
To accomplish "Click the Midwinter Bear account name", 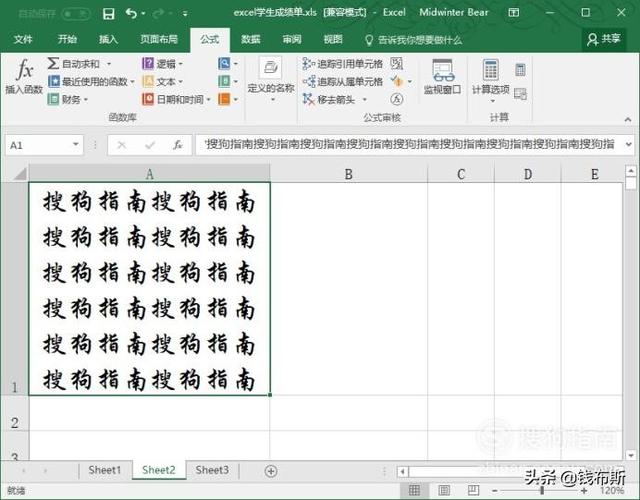I will 453,12.
